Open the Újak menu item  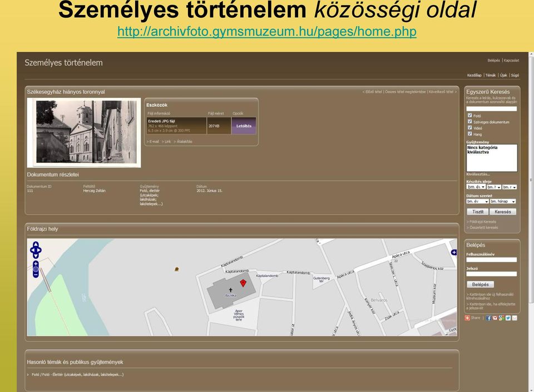[x=503, y=75]
